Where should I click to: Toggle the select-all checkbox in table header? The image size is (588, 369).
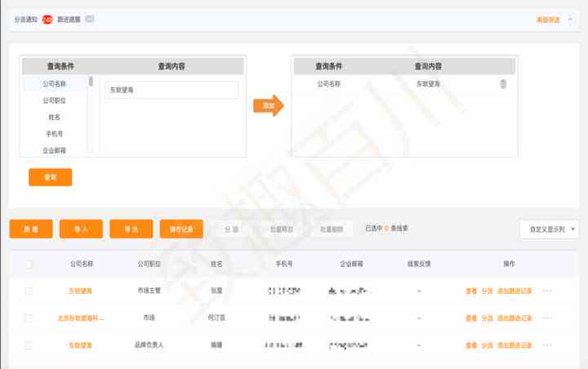click(x=29, y=264)
